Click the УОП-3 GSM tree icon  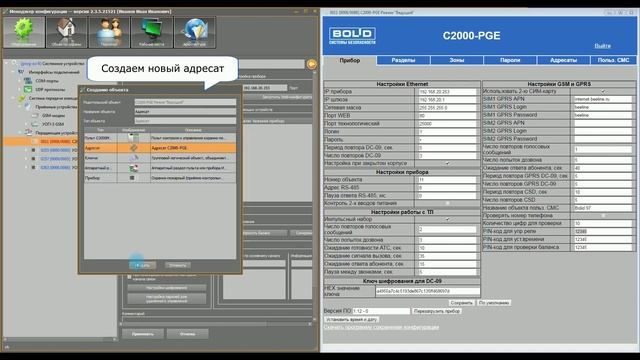coord(36,124)
